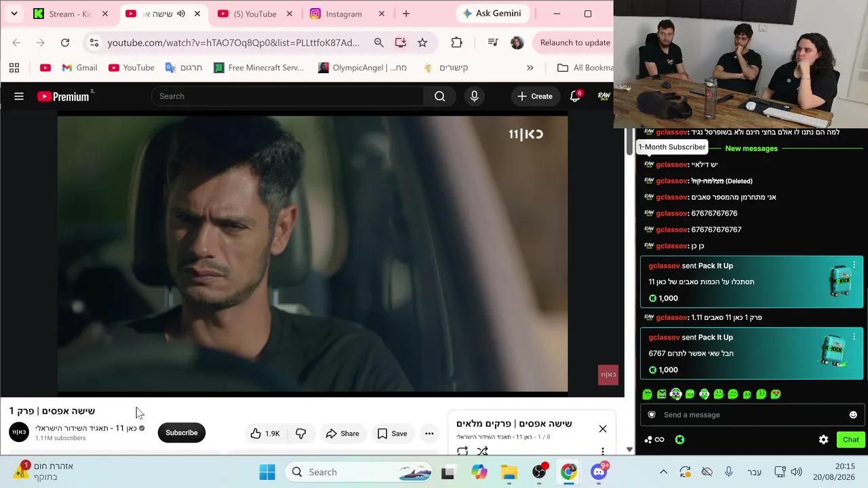Open Chrome media controls icon

tap(493, 43)
